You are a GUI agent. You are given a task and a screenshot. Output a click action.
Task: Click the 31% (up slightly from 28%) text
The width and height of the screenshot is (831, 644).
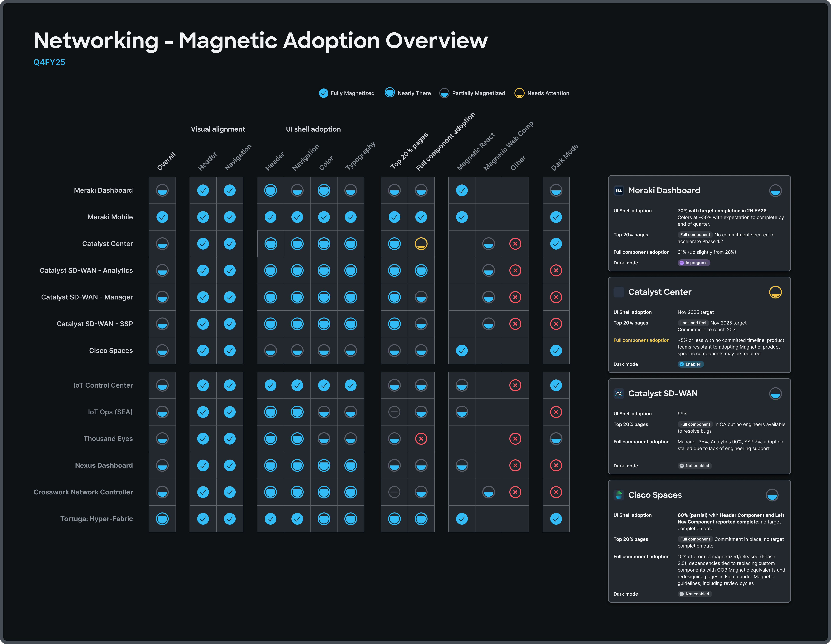tap(707, 252)
